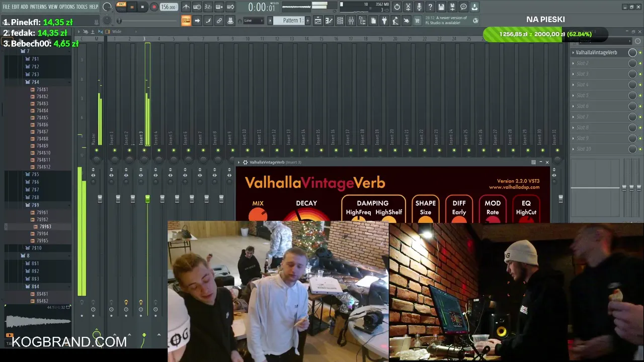Open the tempo tapper icon
This screenshot has width=644, height=362.
coord(395,21)
